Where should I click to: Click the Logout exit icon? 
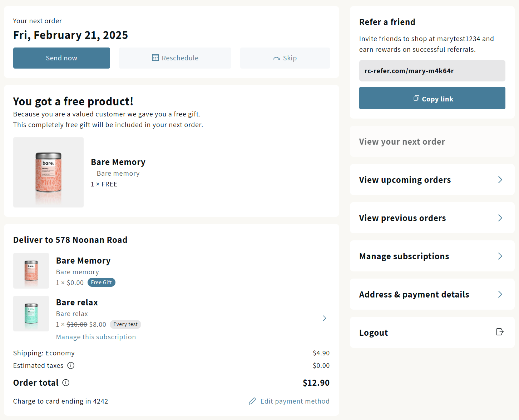(x=500, y=332)
